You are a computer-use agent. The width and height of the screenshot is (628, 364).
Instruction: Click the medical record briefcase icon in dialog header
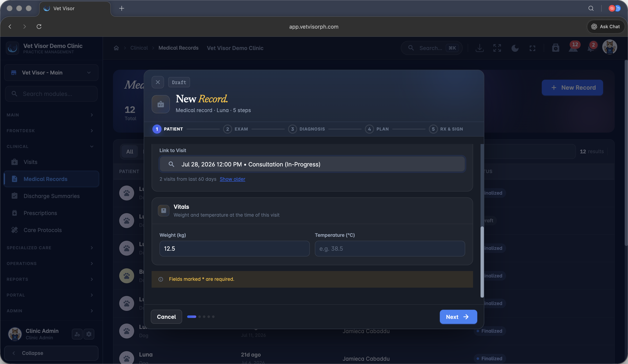pyautogui.click(x=161, y=104)
